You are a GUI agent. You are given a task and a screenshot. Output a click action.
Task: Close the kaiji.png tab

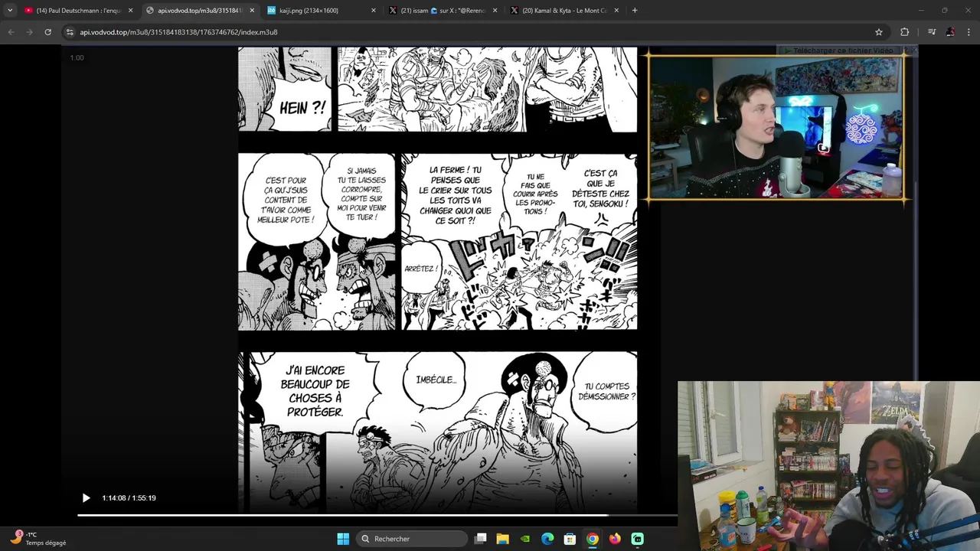(x=374, y=11)
